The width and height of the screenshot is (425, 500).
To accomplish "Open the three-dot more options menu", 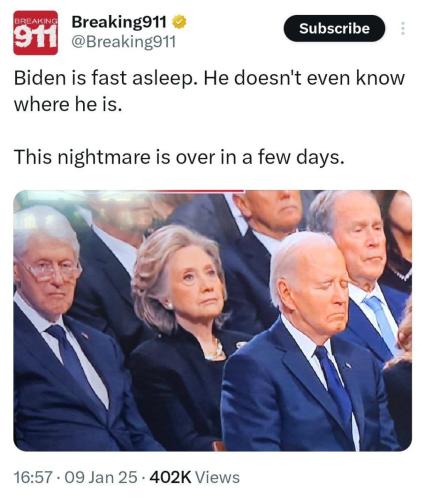I will click(x=403, y=29).
